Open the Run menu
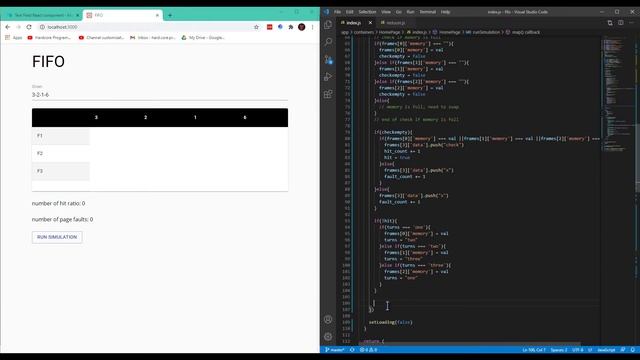This screenshot has height=360, width=640. (410, 12)
